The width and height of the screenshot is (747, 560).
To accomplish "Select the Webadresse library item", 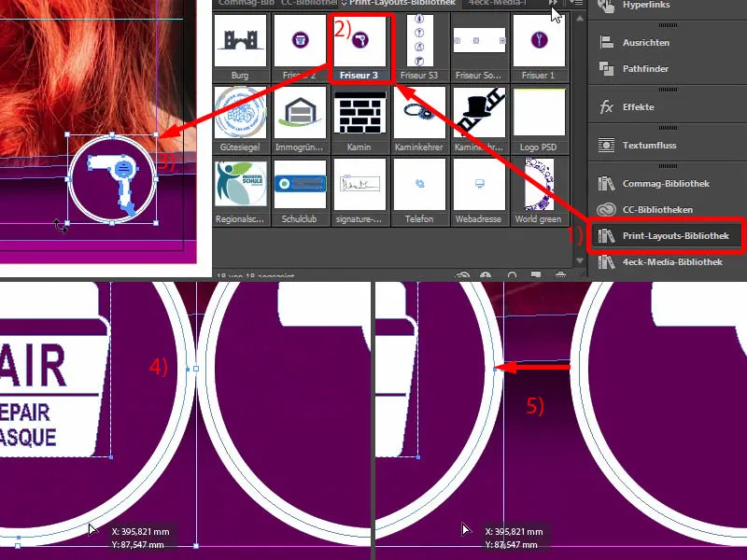I will (x=479, y=191).
